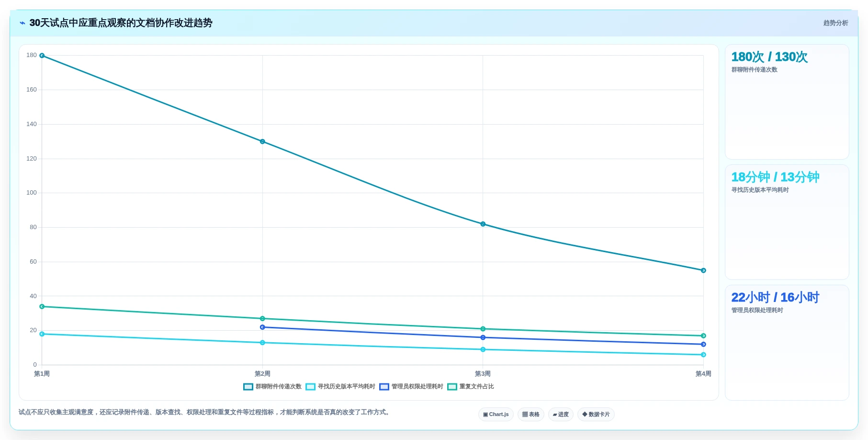The height and width of the screenshot is (440, 868).
Task: Click the 重复文件占比 legend label
Action: point(477,387)
